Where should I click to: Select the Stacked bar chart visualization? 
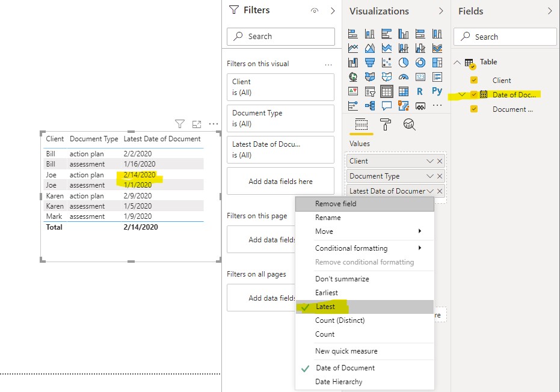[353, 34]
